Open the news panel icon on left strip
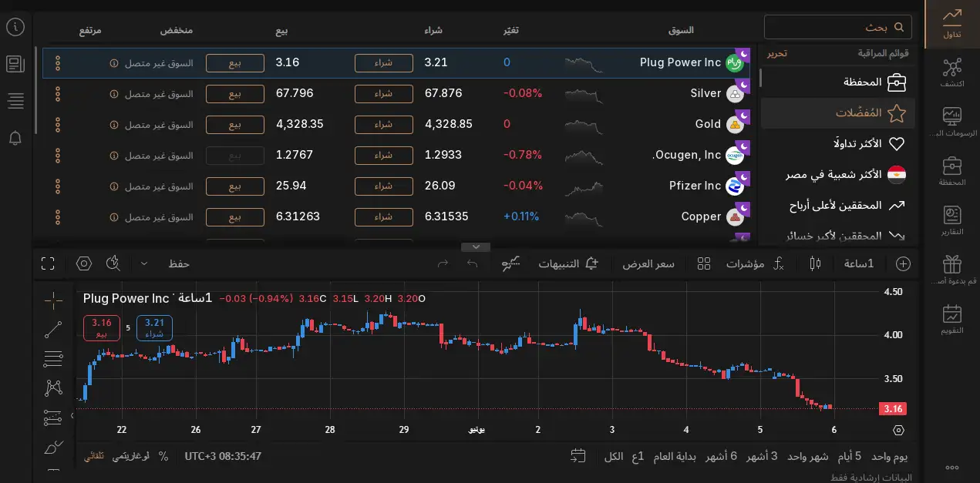This screenshot has width=980, height=483. pyautogui.click(x=15, y=64)
